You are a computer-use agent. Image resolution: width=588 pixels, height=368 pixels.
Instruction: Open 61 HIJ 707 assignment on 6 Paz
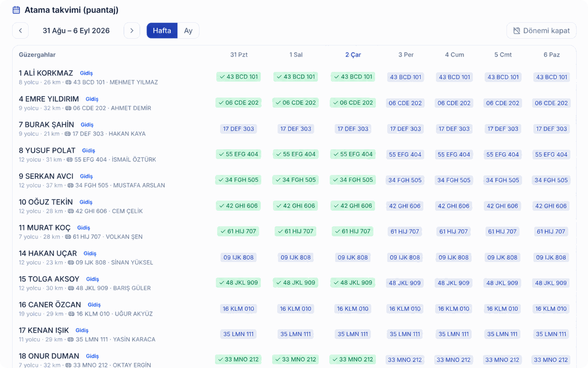coord(551,231)
